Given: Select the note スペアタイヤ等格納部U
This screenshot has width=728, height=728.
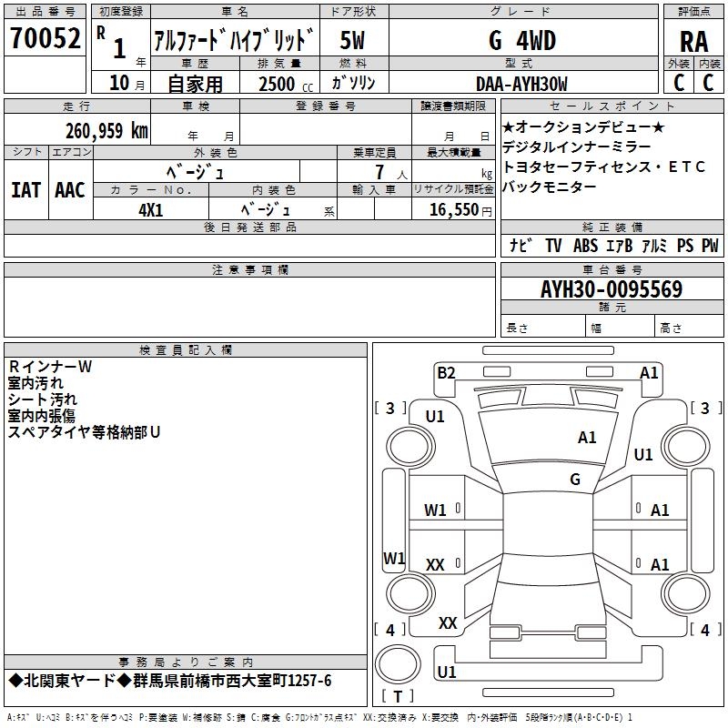Looking at the screenshot, I should tap(84, 432).
